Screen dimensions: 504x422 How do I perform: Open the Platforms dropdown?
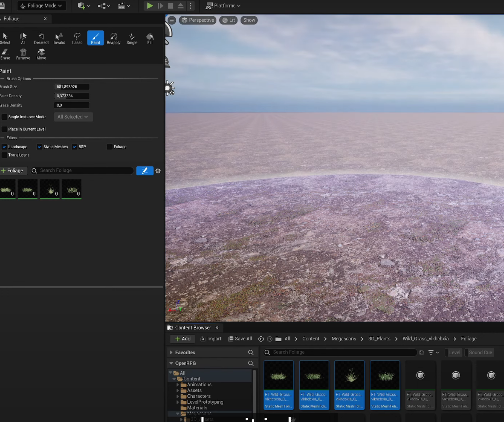click(223, 5)
